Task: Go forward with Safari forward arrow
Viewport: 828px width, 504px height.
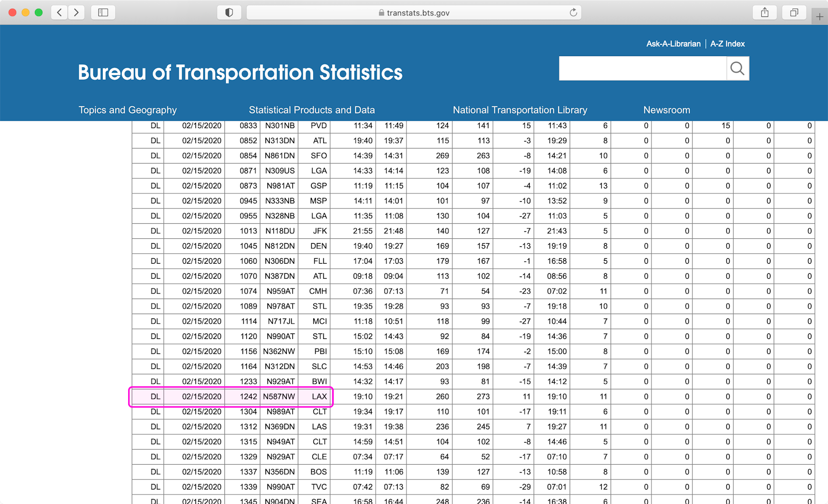Action: point(76,12)
